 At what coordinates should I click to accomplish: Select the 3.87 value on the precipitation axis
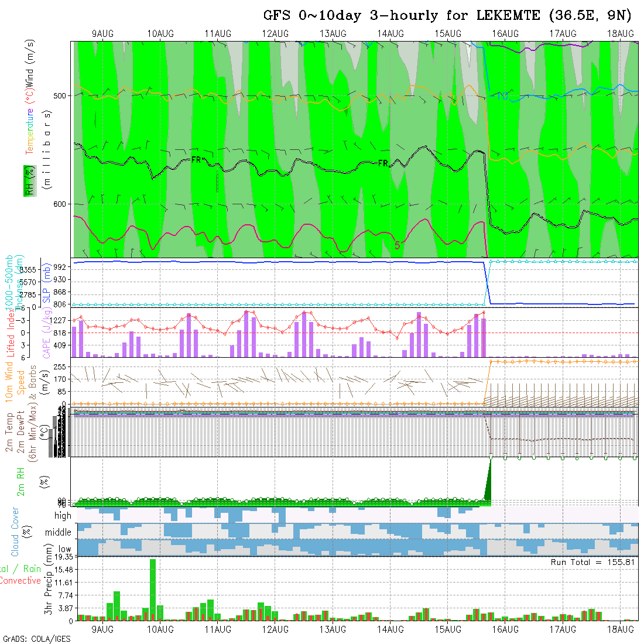coord(66,608)
